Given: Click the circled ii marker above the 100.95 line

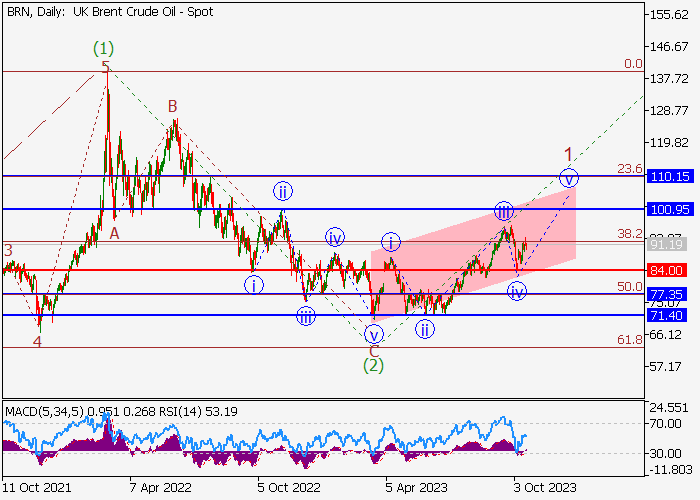Looking at the screenshot, I should 283,192.
